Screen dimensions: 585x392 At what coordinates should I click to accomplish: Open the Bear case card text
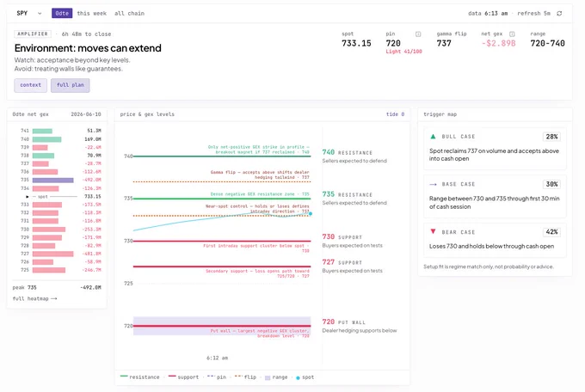491,246
